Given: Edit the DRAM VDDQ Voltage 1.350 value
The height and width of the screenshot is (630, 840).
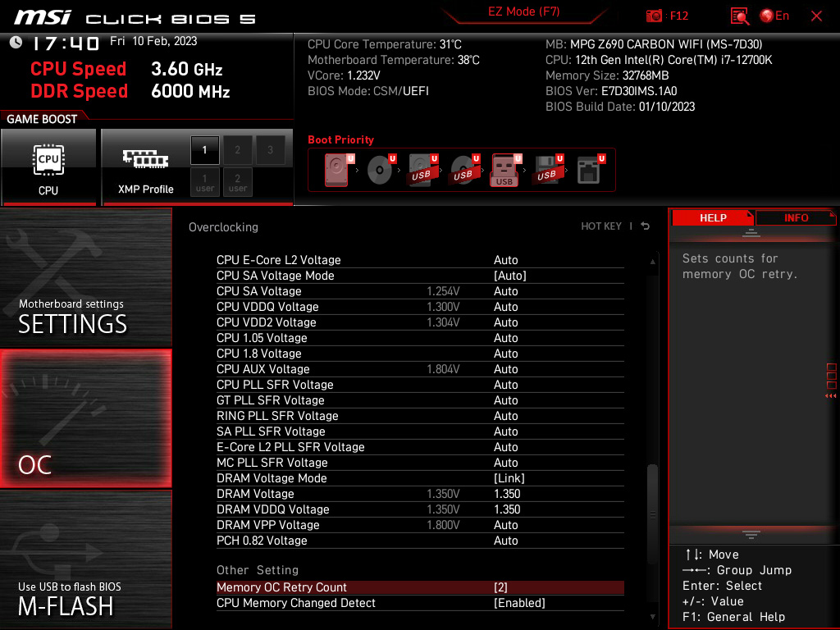Looking at the screenshot, I should pyautogui.click(x=507, y=509).
